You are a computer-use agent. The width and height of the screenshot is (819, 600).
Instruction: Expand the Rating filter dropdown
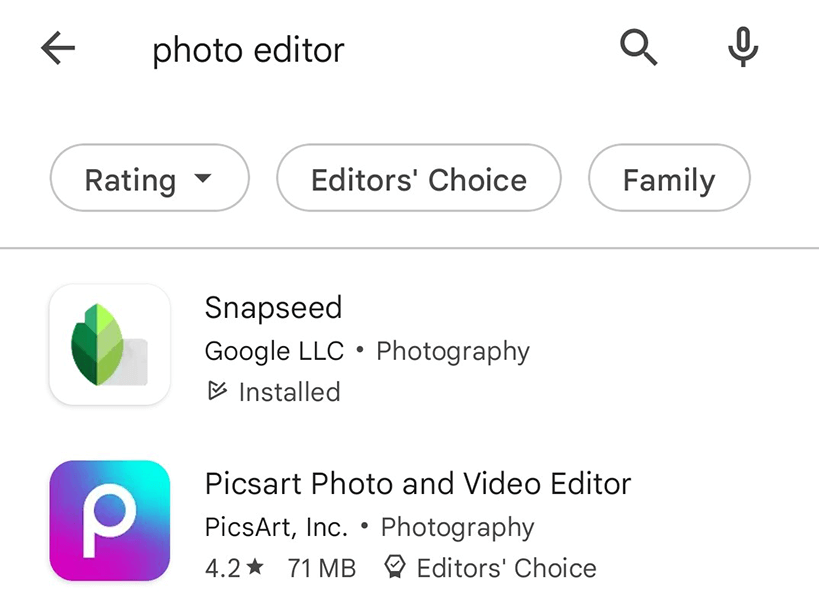(148, 180)
